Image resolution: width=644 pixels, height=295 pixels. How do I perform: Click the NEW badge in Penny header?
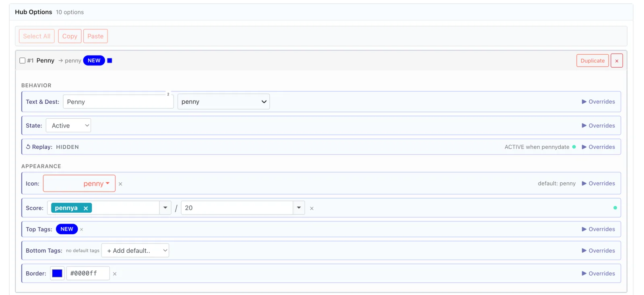[94, 61]
